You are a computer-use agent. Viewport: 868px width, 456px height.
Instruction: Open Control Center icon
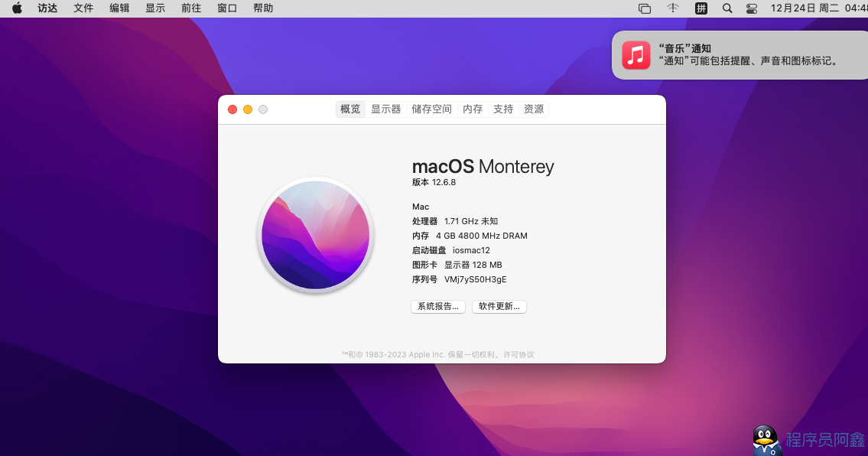[752, 8]
